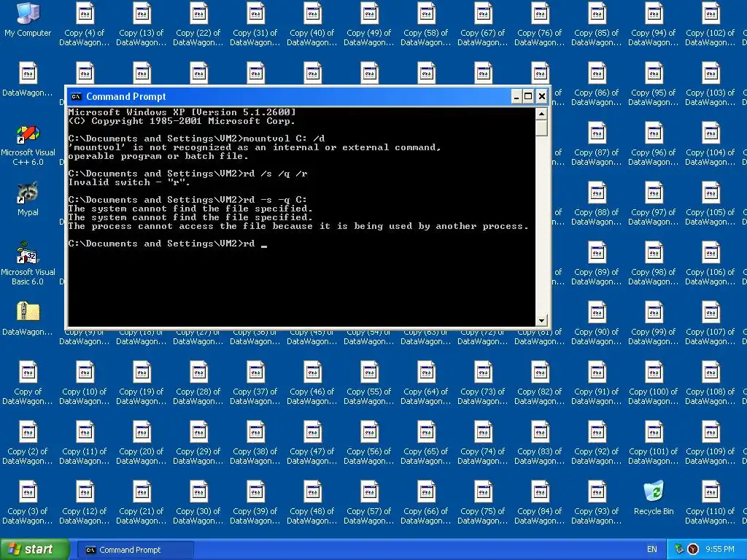Select the Copy (13) of DataWagon file

142,24
